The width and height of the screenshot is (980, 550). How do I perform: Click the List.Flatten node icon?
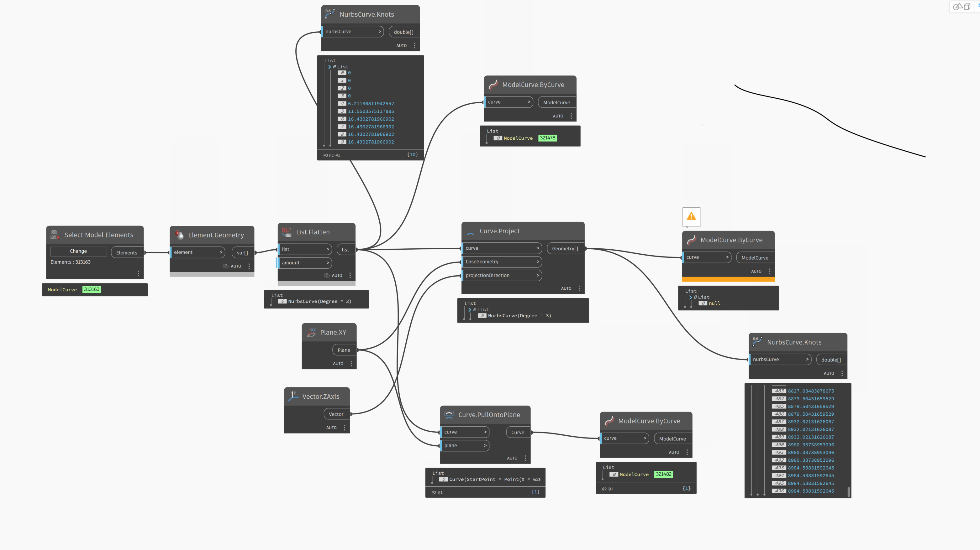(287, 232)
